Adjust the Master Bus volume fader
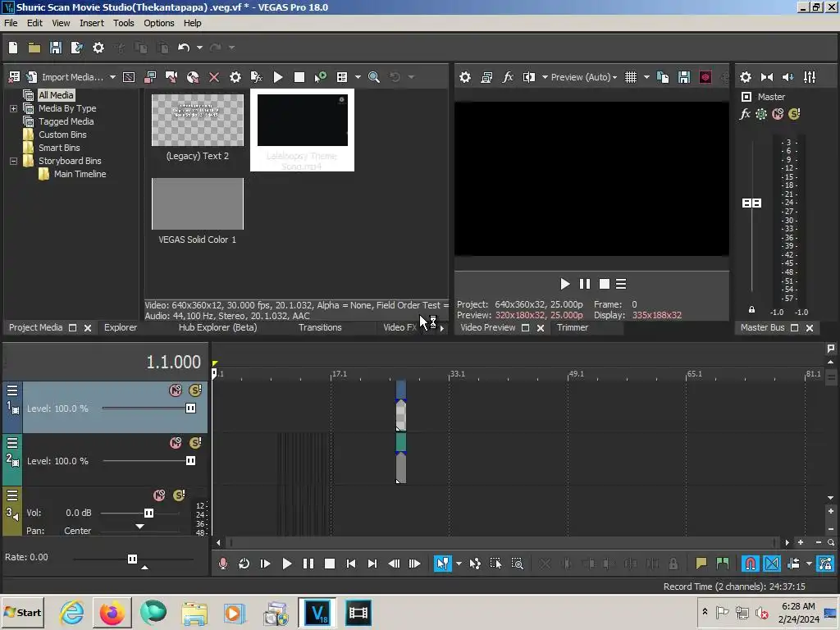840x630 pixels. coord(751,203)
